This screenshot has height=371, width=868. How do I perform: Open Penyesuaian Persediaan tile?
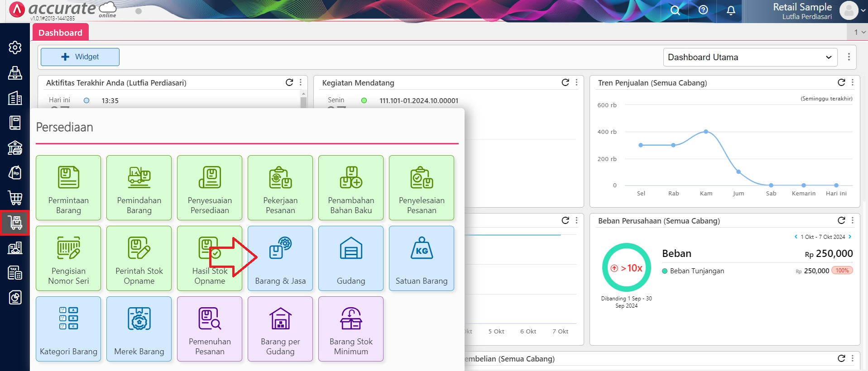click(210, 188)
